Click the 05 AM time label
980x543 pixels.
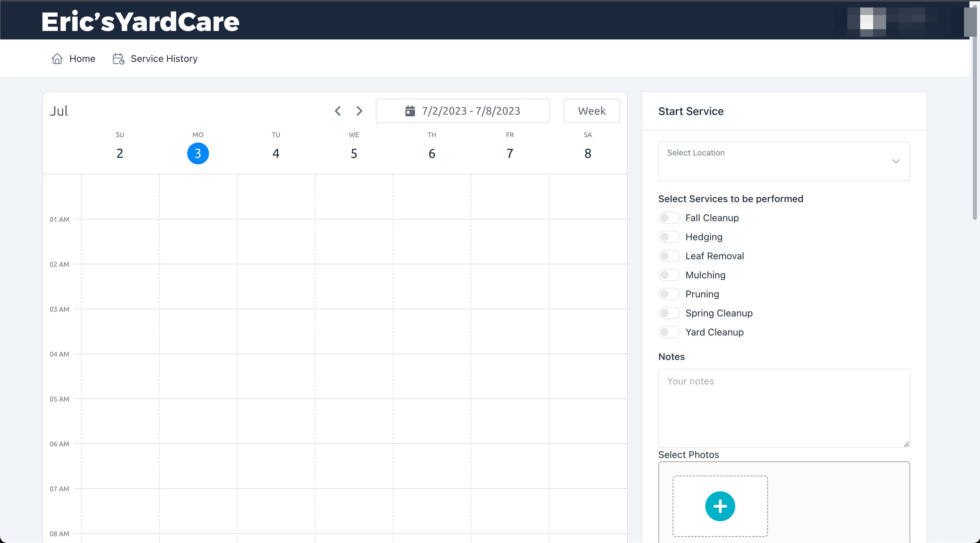pyautogui.click(x=59, y=399)
